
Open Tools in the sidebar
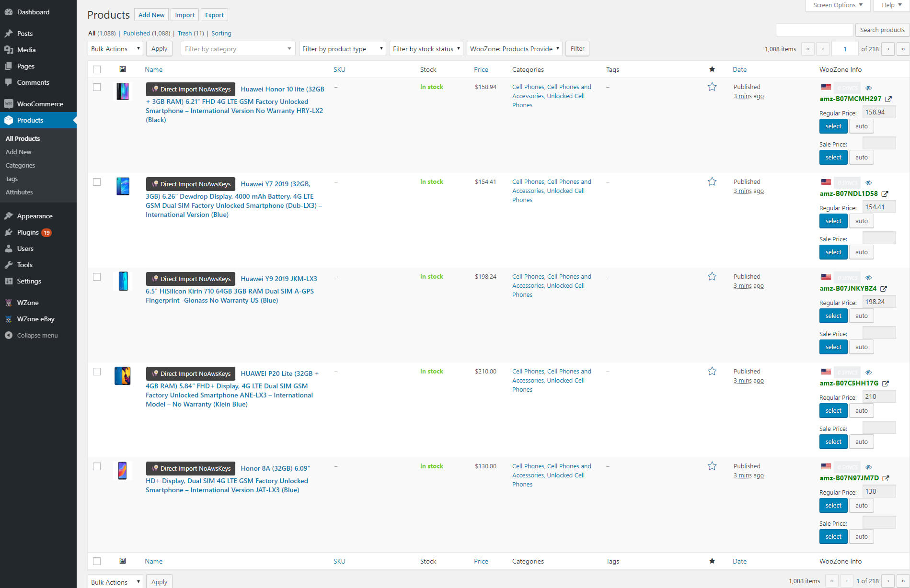click(24, 265)
